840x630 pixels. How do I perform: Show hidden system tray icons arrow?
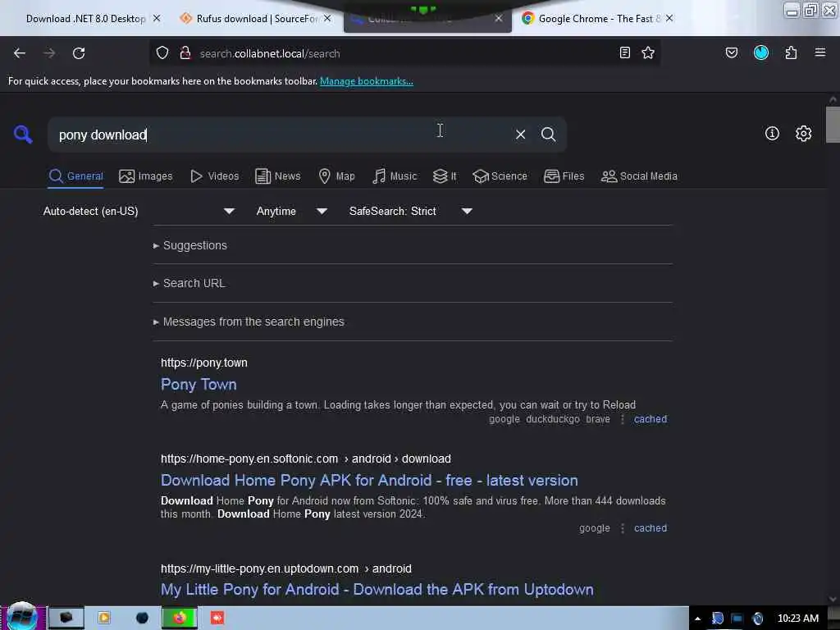pyautogui.click(x=697, y=619)
